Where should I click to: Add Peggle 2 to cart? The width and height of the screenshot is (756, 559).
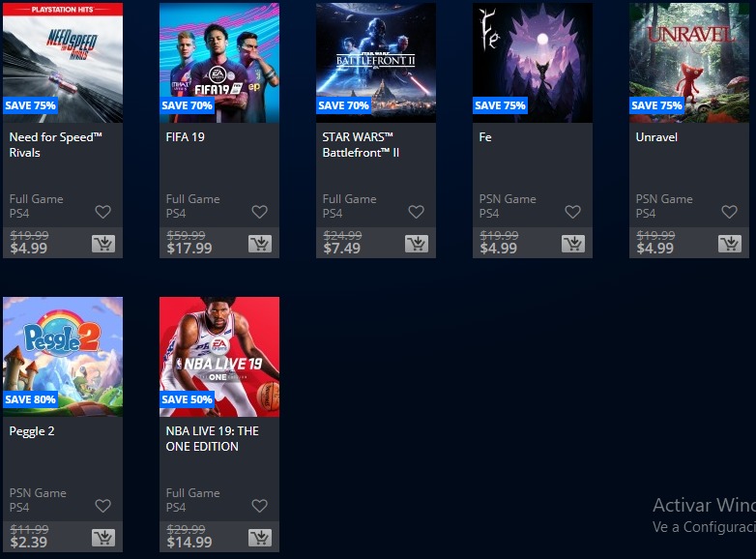[x=103, y=538]
